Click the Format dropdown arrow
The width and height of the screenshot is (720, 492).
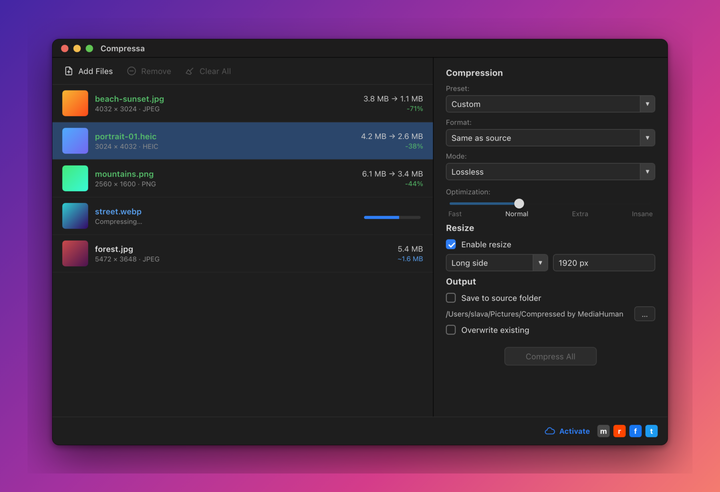click(x=647, y=138)
